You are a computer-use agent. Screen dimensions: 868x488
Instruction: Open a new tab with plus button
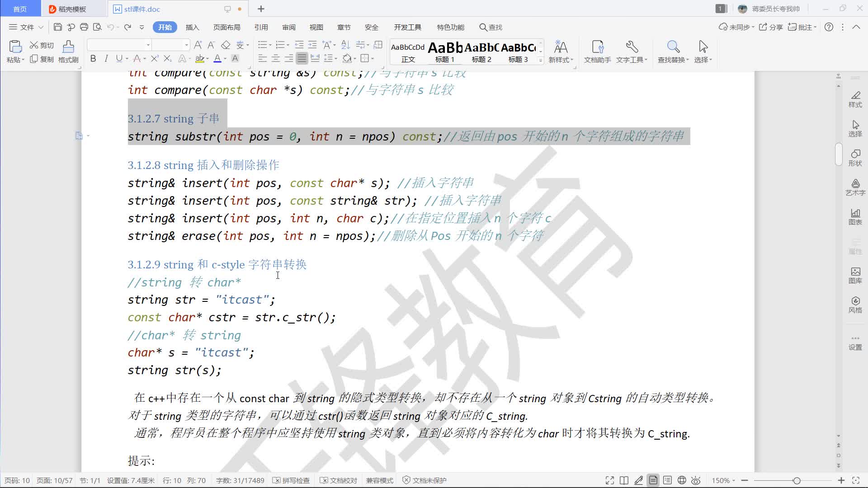tap(261, 9)
